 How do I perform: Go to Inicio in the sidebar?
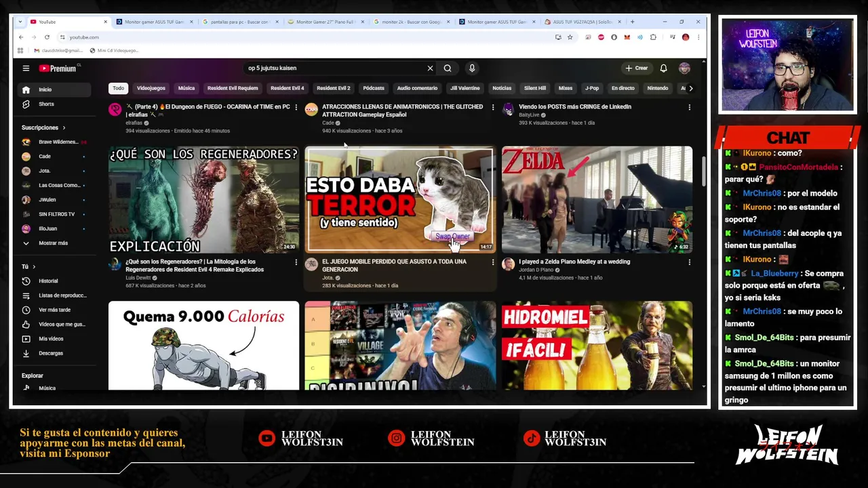pyautogui.click(x=55, y=89)
